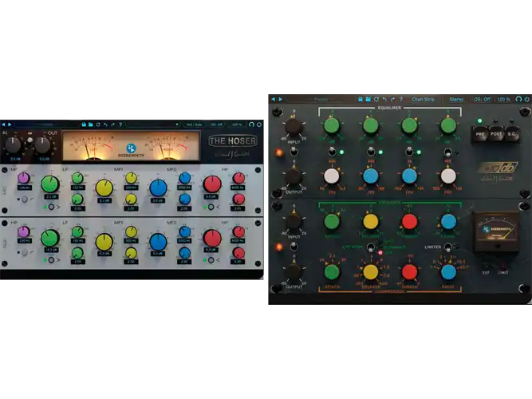Redo in the channel strip toolbar
The height and width of the screenshot is (399, 532).
[x=392, y=99]
